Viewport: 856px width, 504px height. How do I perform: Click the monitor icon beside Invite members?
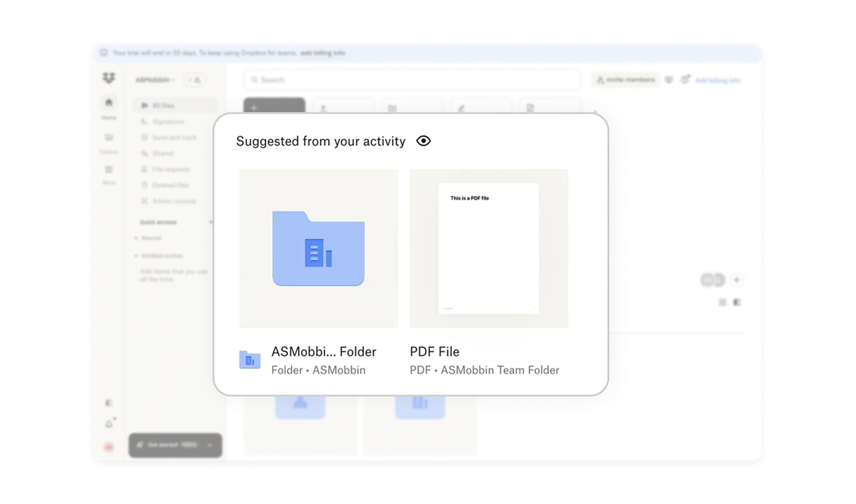pyautogui.click(x=669, y=80)
